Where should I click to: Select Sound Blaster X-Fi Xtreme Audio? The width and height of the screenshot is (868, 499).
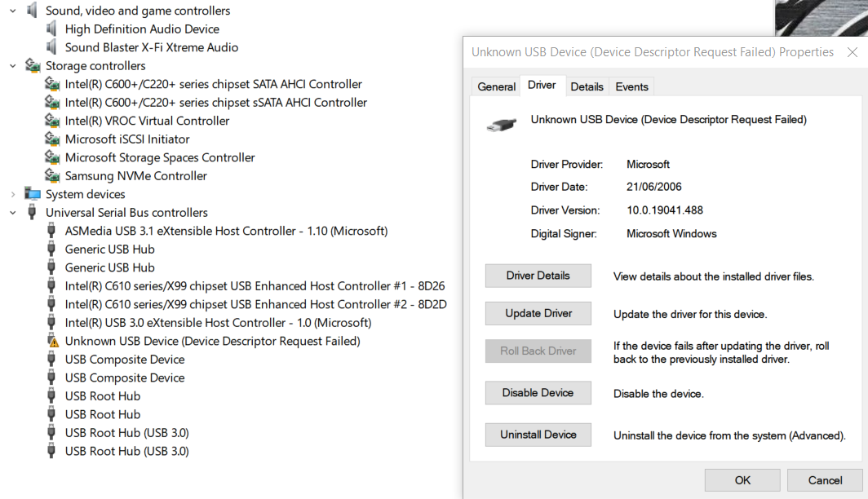click(151, 47)
